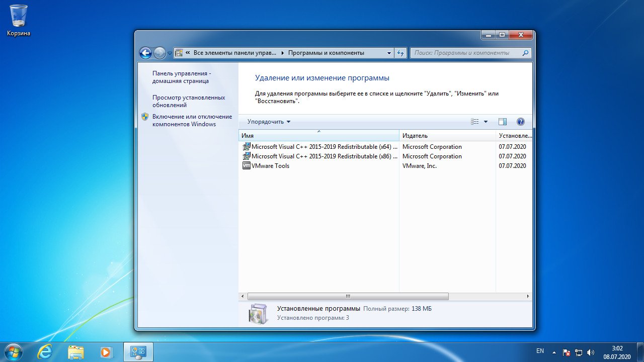Image resolution: width=644 pixels, height=362 pixels.
Task: Open the Windows Start button
Action: pos(13,352)
